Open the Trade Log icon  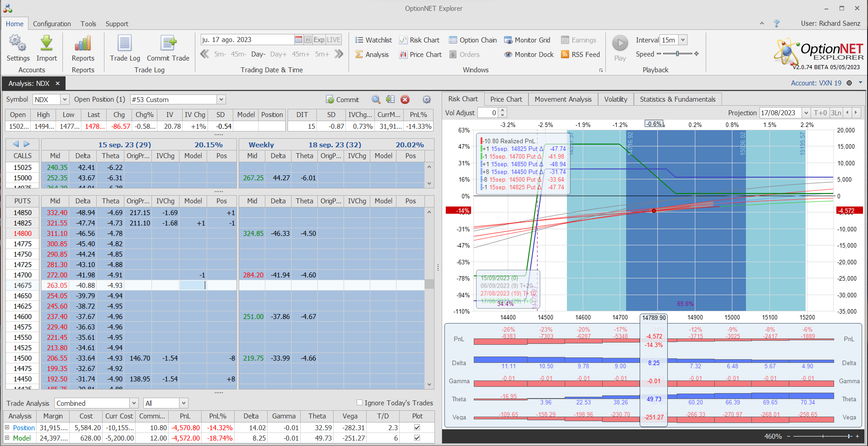pos(125,43)
